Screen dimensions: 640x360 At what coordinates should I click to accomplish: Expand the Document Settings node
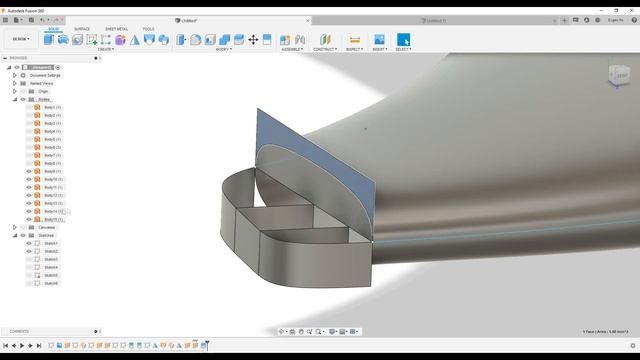pos(15,76)
